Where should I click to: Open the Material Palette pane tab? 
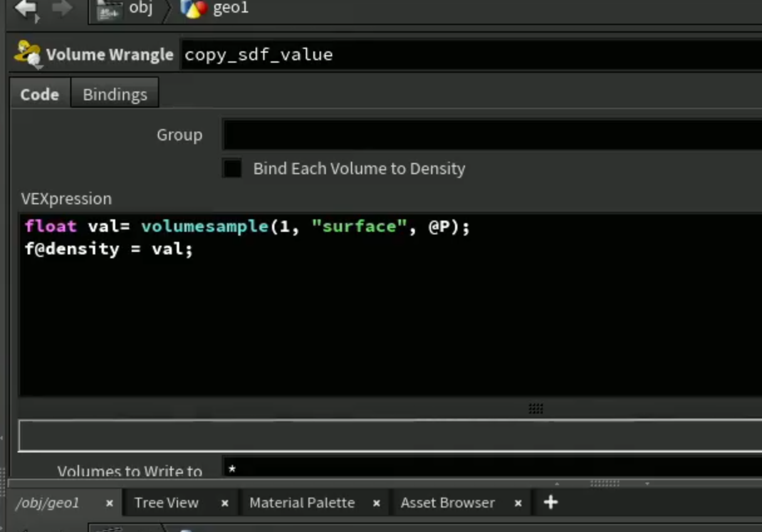click(x=302, y=503)
